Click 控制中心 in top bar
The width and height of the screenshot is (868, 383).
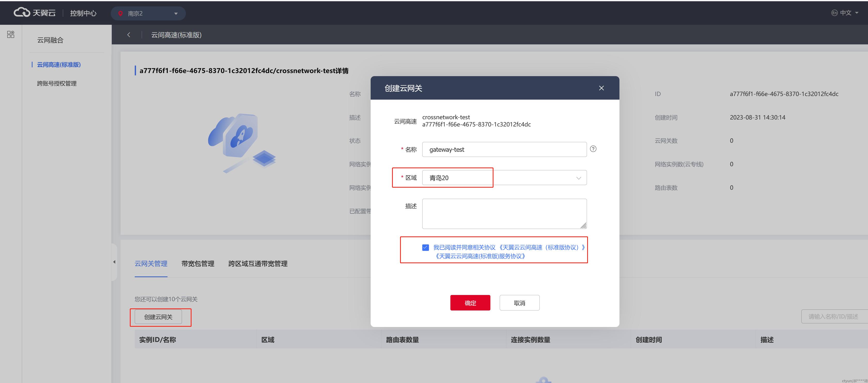coord(83,13)
